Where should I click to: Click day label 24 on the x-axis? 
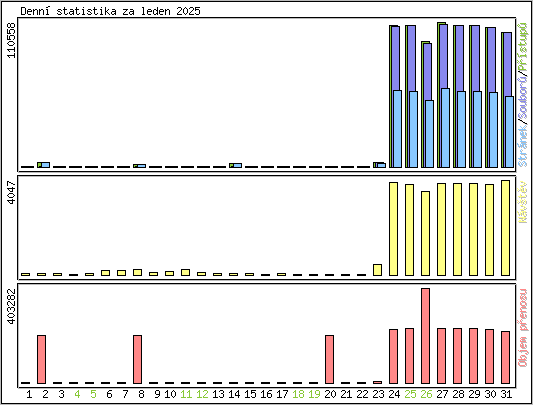[394, 394]
